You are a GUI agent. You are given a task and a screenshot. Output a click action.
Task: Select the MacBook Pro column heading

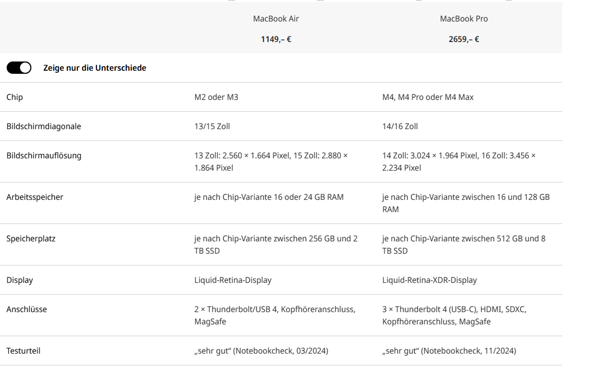(x=464, y=19)
